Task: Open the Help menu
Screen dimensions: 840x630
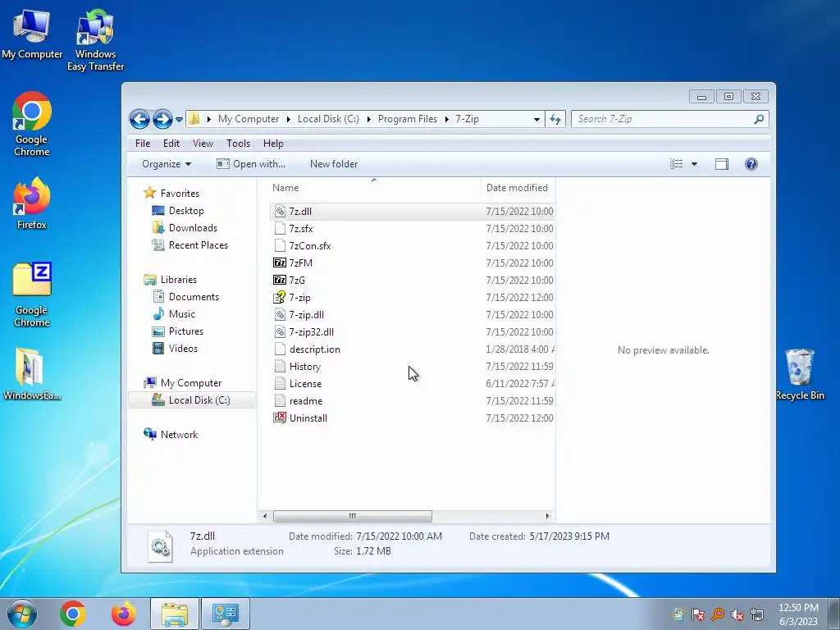Action: pyautogui.click(x=273, y=144)
